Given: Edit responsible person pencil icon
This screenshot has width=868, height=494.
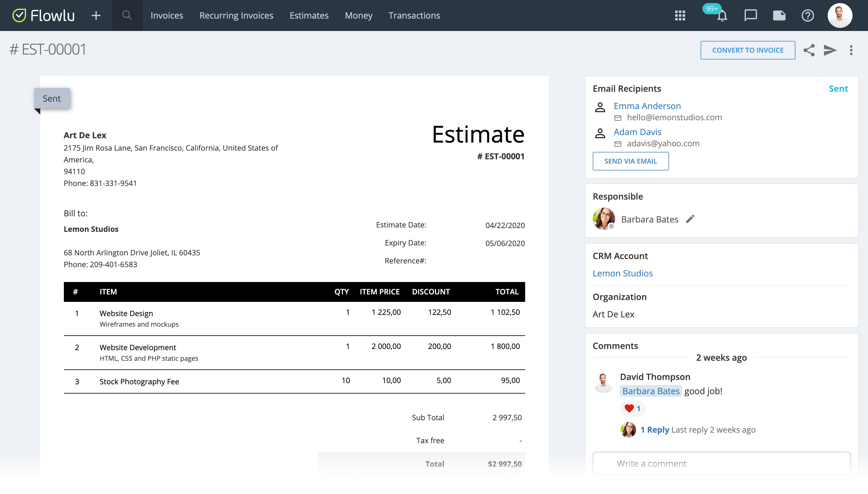Looking at the screenshot, I should (x=690, y=219).
